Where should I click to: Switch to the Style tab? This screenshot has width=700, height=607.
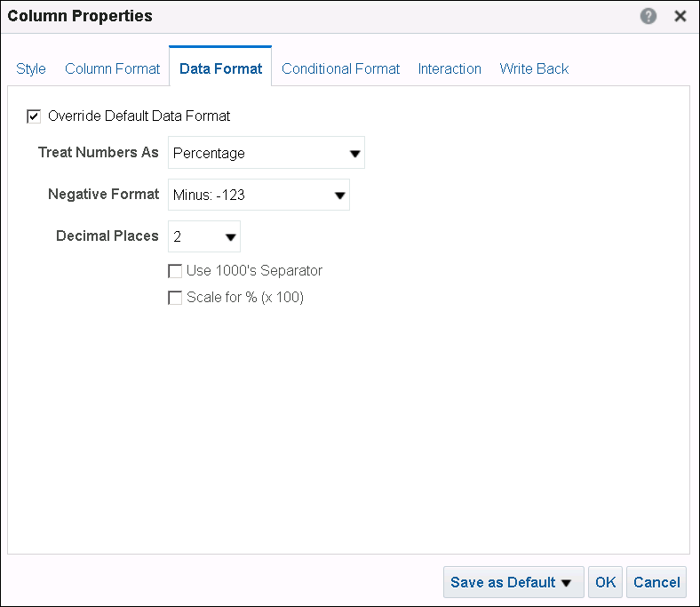(31, 68)
